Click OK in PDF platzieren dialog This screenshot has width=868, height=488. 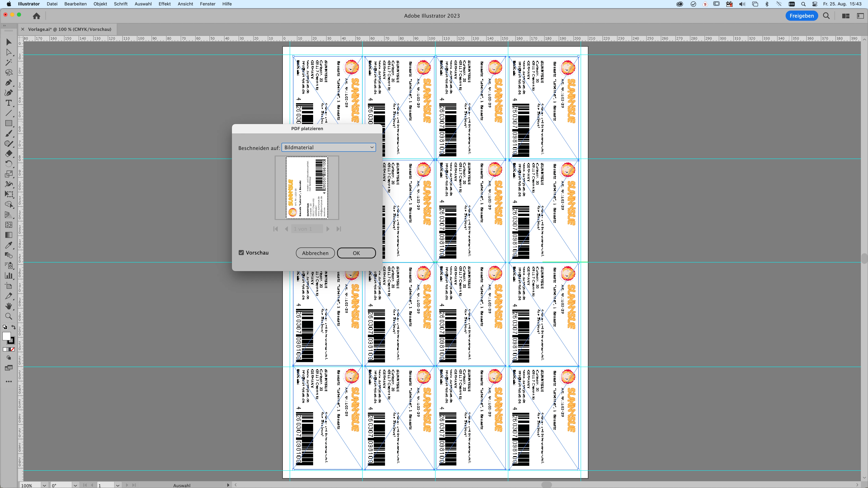point(356,253)
